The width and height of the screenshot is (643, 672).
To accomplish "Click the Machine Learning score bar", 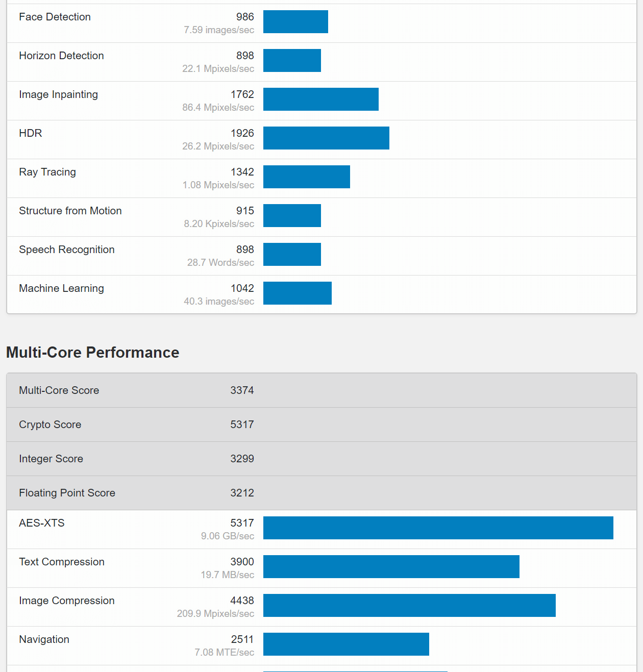I will (x=298, y=293).
